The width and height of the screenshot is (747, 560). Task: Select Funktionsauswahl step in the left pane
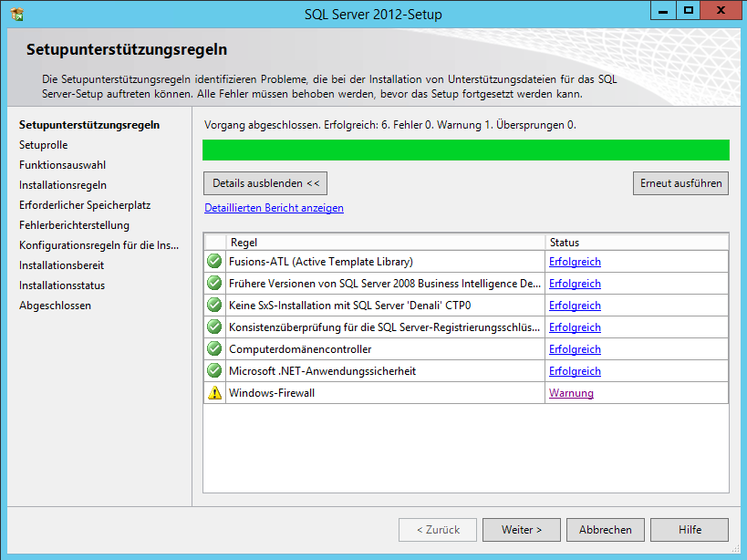62,165
